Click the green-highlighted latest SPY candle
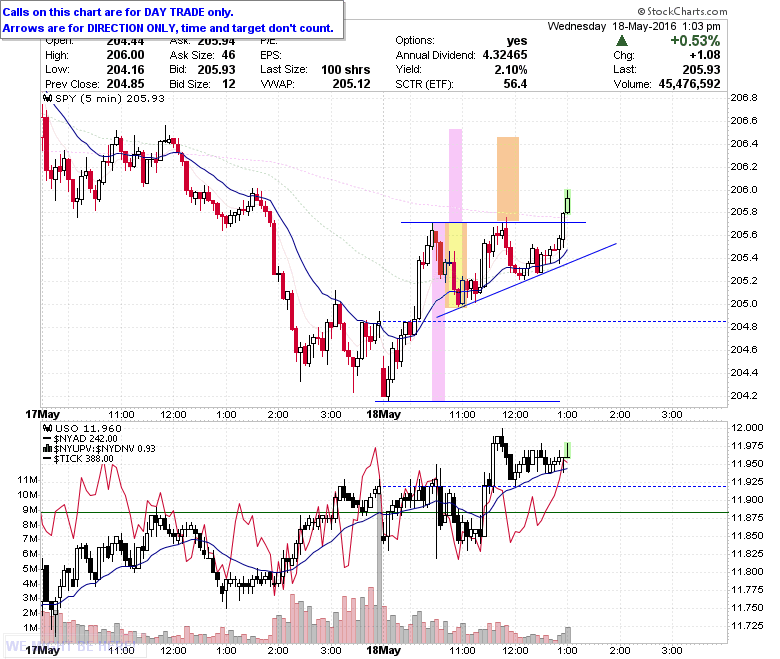 [x=567, y=201]
